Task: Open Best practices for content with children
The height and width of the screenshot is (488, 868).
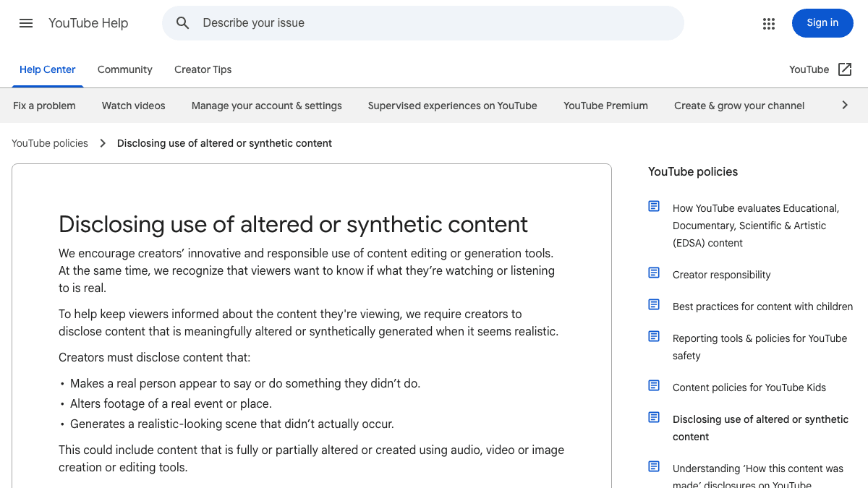Action: pyautogui.click(x=762, y=307)
